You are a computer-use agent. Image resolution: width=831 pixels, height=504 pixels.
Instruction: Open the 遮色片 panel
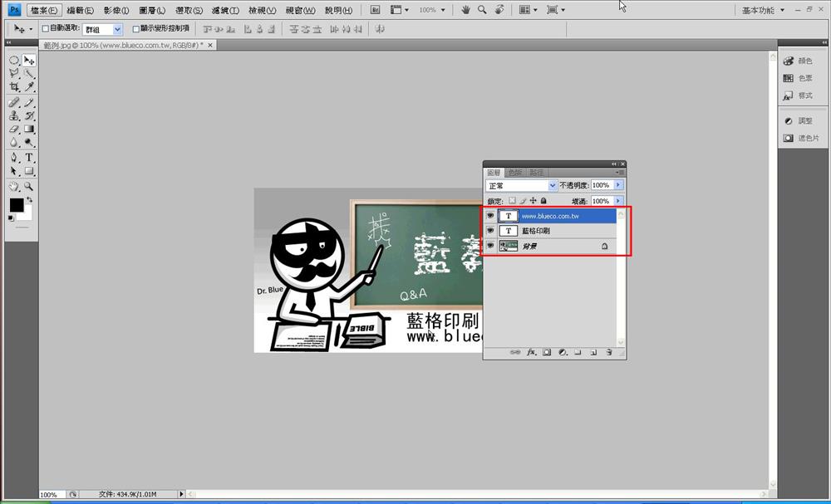coord(801,138)
